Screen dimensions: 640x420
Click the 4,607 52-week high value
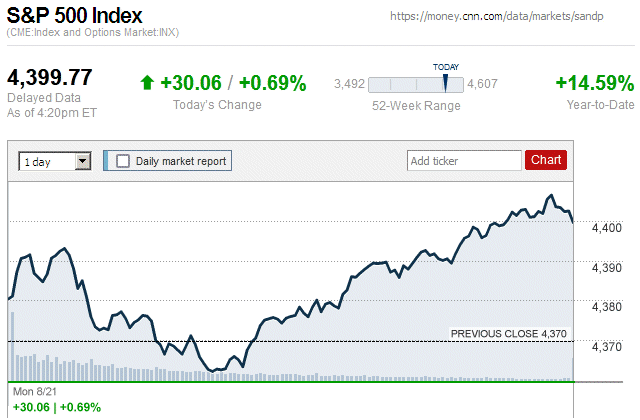point(482,84)
